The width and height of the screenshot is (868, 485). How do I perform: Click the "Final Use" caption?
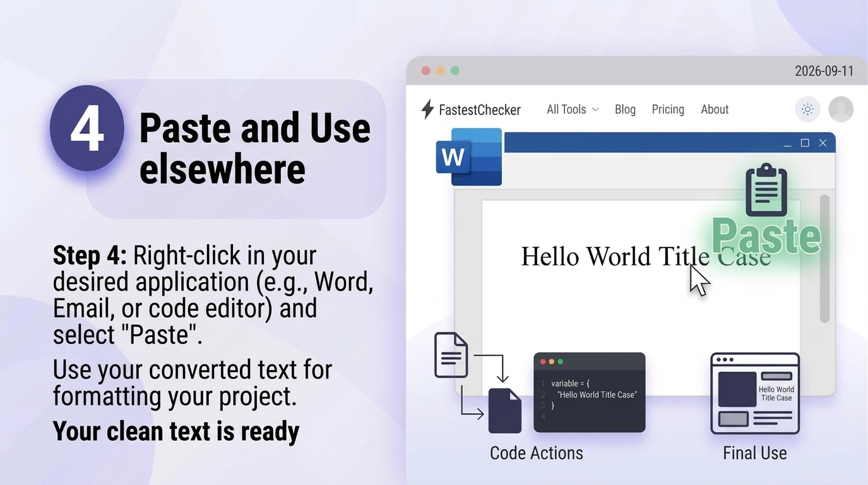point(755,453)
